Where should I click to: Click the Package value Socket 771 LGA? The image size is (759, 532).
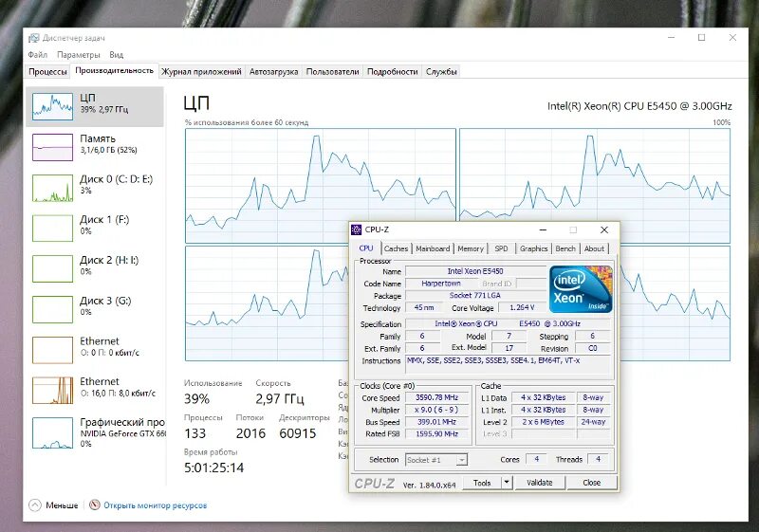475,296
